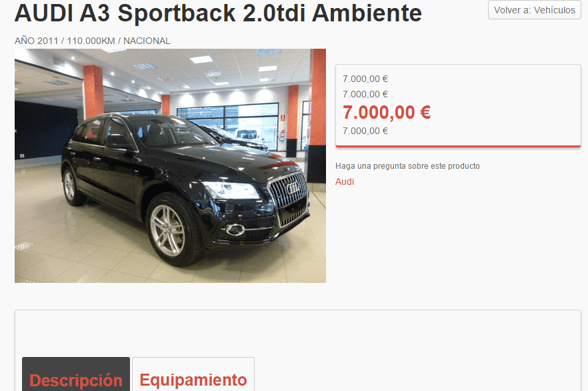Select the AUDI A3 Sportback page heading
Screen dimensions: 588x391
[x=218, y=13]
